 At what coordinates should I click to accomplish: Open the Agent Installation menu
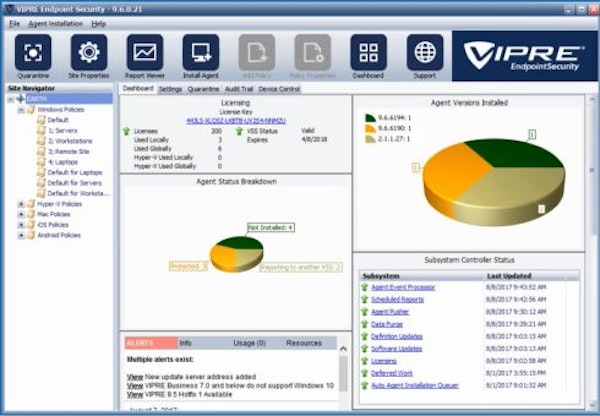(55, 24)
